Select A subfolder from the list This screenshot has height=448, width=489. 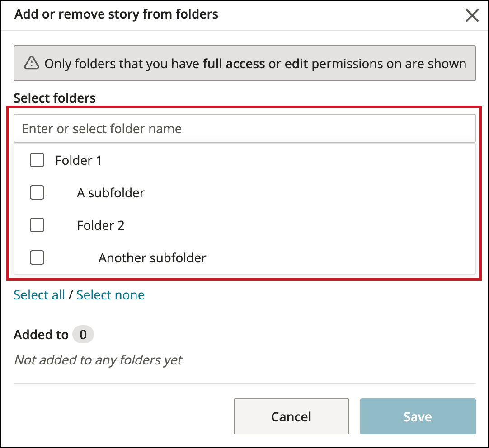click(110, 192)
